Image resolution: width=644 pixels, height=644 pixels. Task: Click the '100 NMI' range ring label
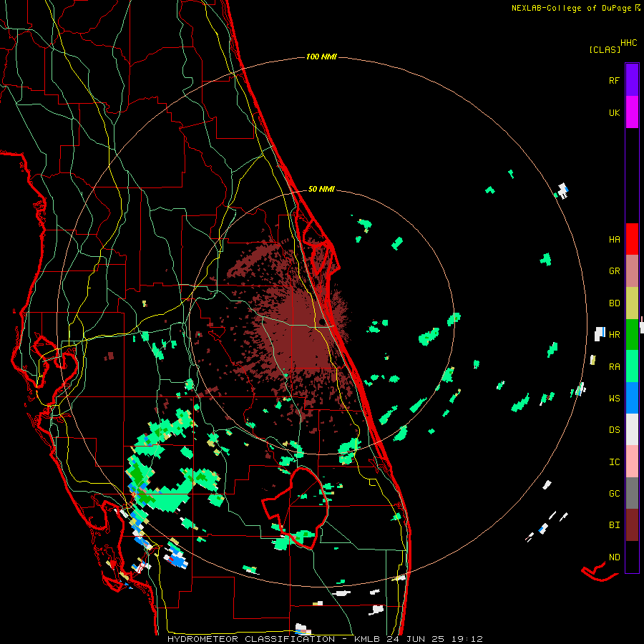[321, 57]
